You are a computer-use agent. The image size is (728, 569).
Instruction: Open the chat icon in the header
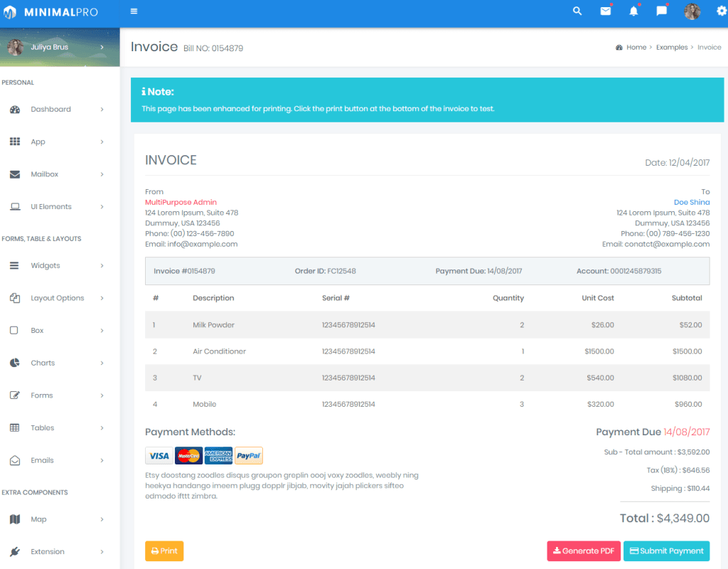662,11
